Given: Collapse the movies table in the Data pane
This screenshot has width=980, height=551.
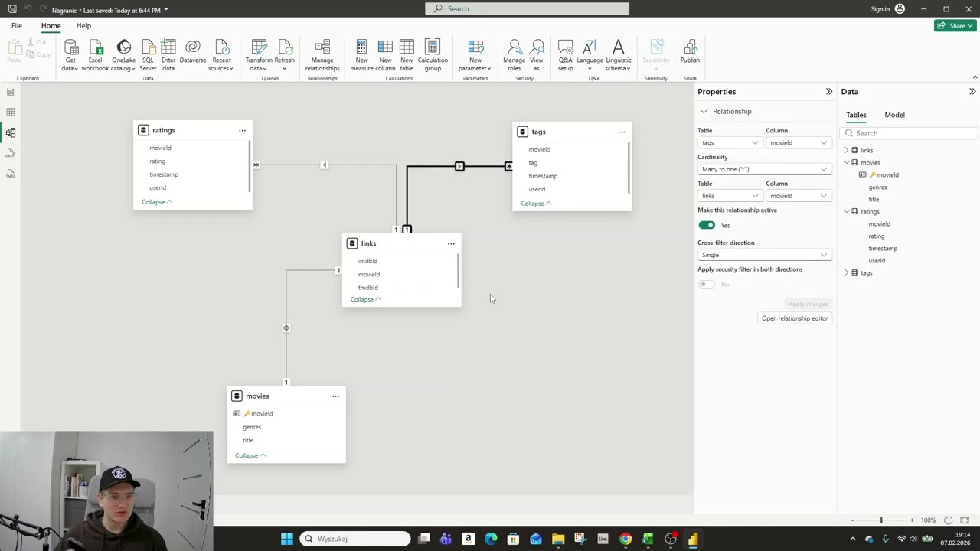Looking at the screenshot, I should 847,162.
